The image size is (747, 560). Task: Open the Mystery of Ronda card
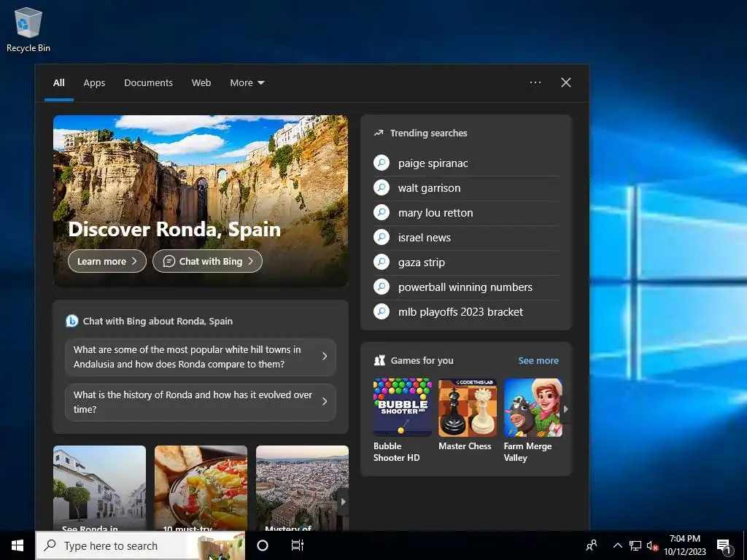(302, 489)
